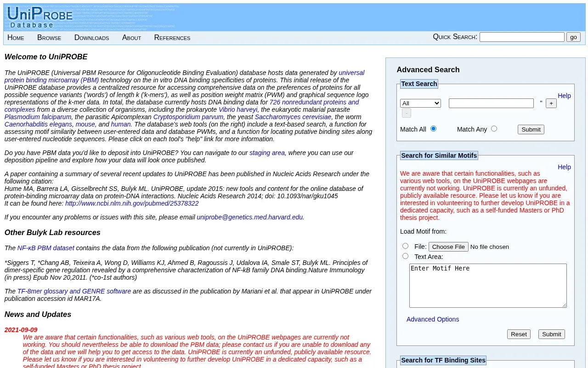This screenshot has height=368, width=588.
Task: Add a search row with the plus button
Action: coord(551,103)
